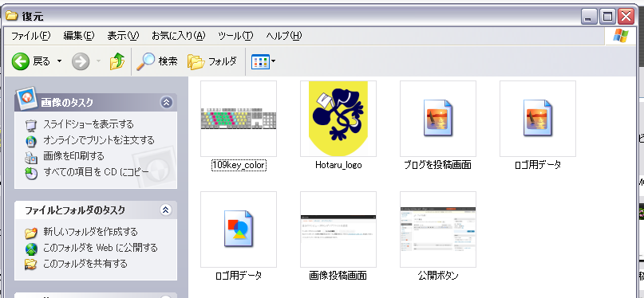Click the 画像のタスク header picture icon
644x298 pixels.
(x=26, y=97)
